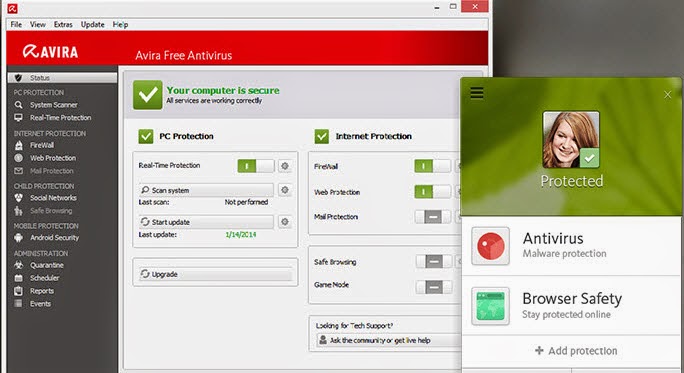Toggle the FireWall switch
This screenshot has width=684, height=373.
(432, 166)
